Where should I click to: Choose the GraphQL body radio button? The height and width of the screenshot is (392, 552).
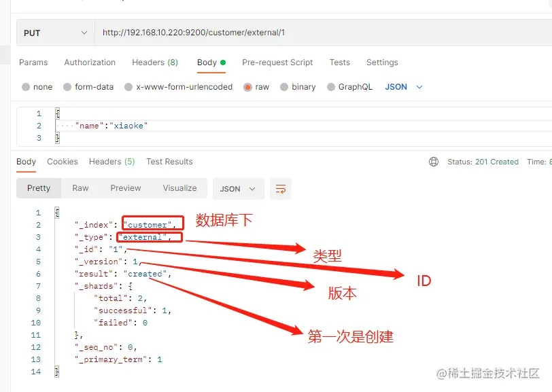click(331, 87)
